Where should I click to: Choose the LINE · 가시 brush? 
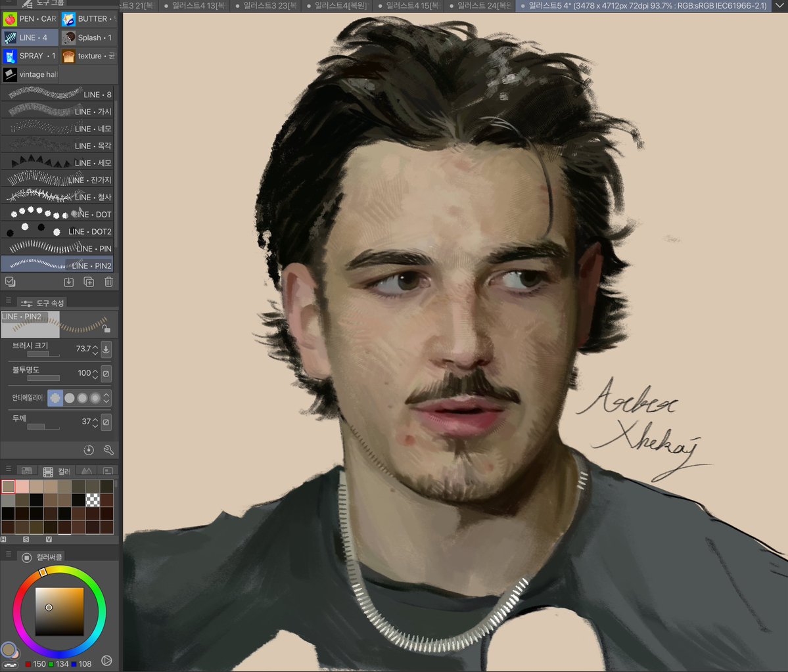click(x=57, y=111)
